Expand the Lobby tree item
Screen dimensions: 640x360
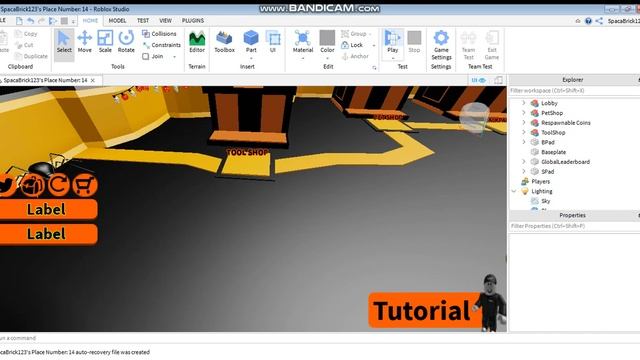point(524,103)
